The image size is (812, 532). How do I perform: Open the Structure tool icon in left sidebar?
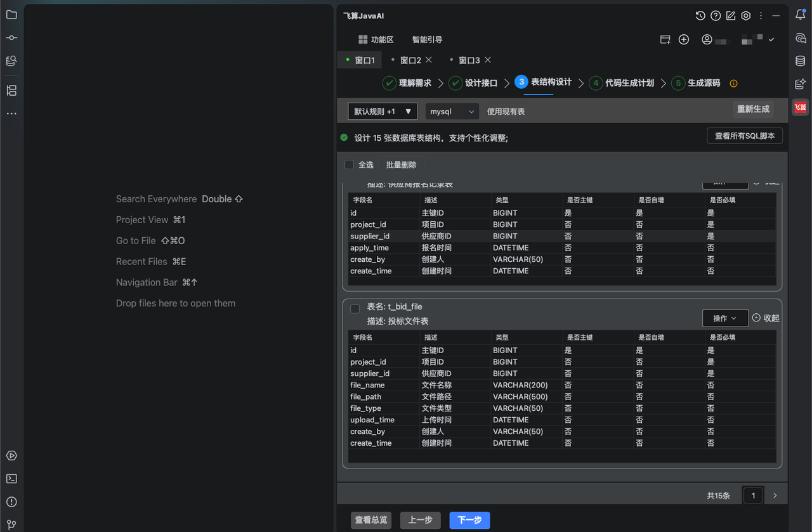pos(11,91)
